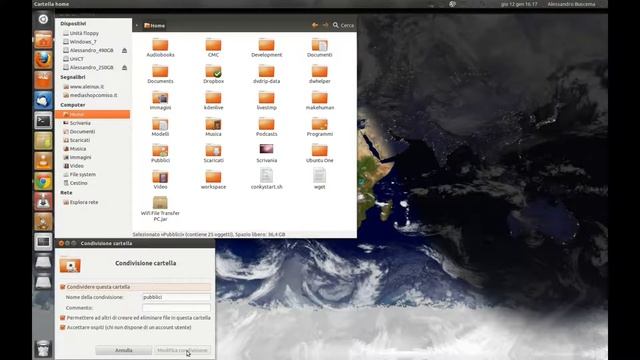Viewport: 640px width, 360px height.
Task: Click the Cerca search button
Action: 343,25
